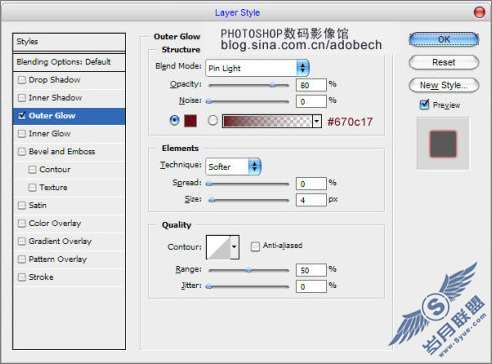
Task: Select the Drop Shadow style row
Action: click(69, 80)
